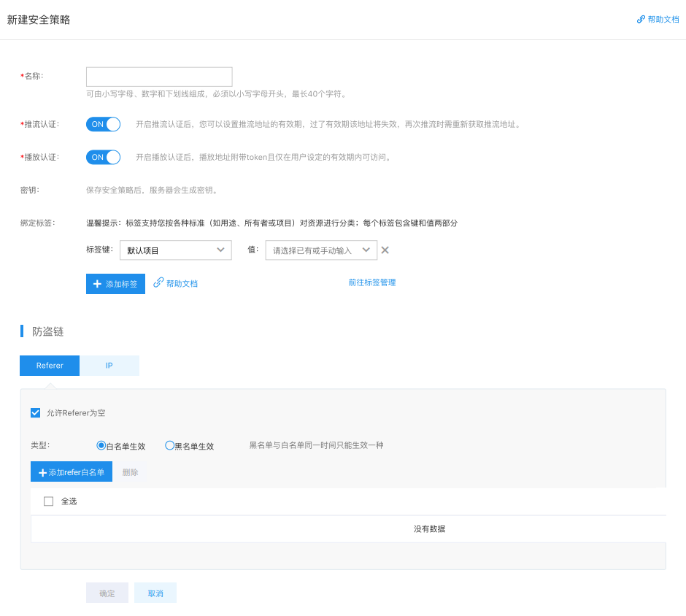
Task: Toggle the 播放认证 ON switch
Action: tap(103, 157)
